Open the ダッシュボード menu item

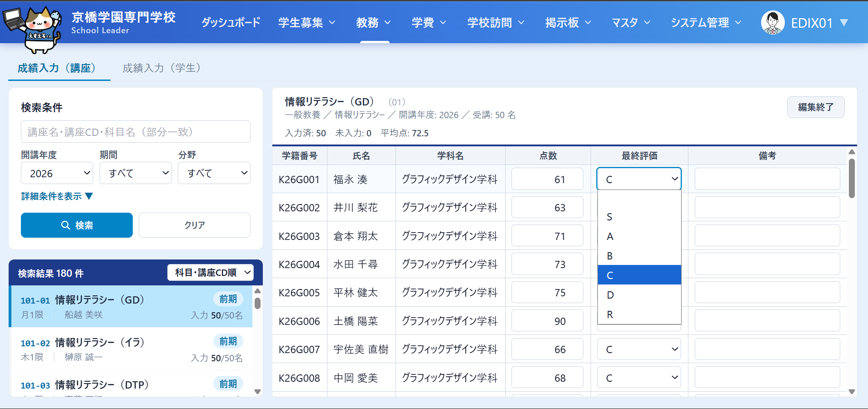tap(231, 23)
